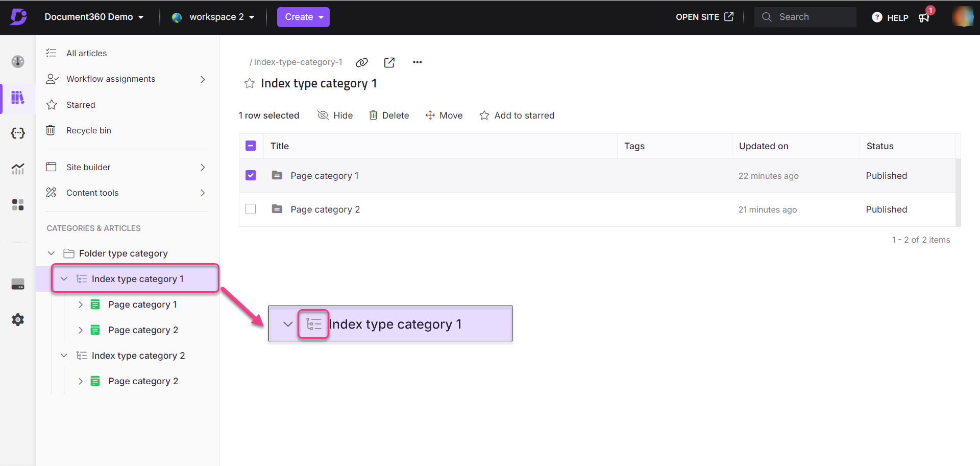Image resolution: width=980 pixels, height=466 pixels.
Task: Open the API documentation braces icon
Action: (18, 133)
